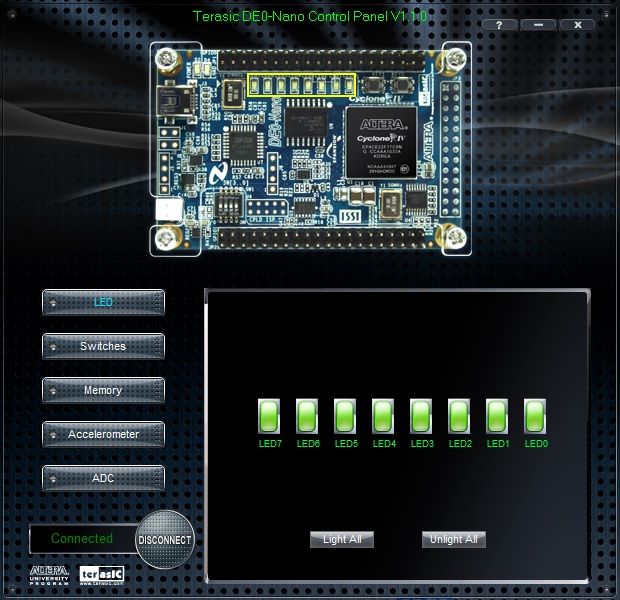The width and height of the screenshot is (620, 600).
Task: Open the Switches tab
Action: pyautogui.click(x=103, y=346)
